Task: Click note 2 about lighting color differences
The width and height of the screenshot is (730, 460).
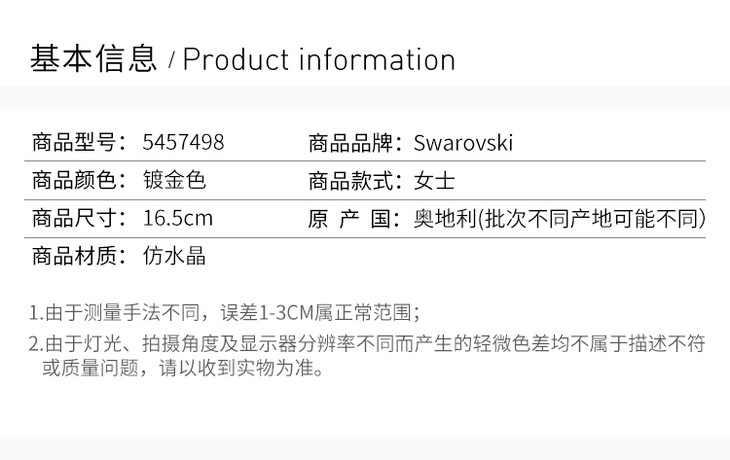Action: 367,344
